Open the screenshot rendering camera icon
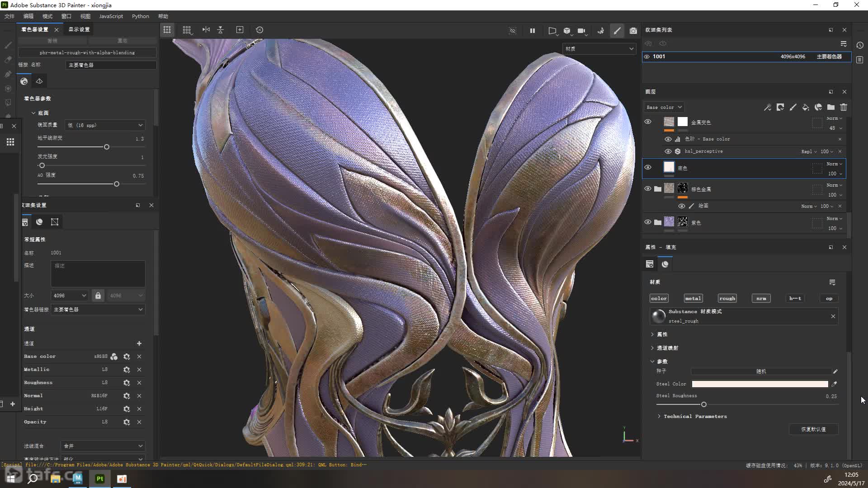Image resolution: width=868 pixels, height=488 pixels. pos(633,31)
